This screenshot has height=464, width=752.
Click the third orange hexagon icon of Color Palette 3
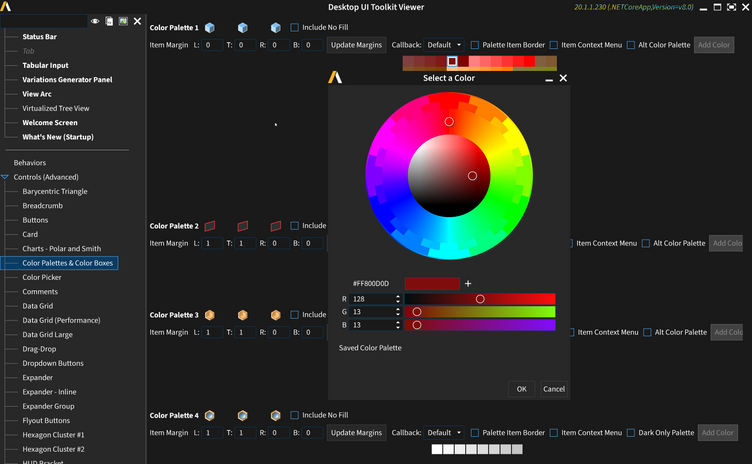(x=276, y=315)
